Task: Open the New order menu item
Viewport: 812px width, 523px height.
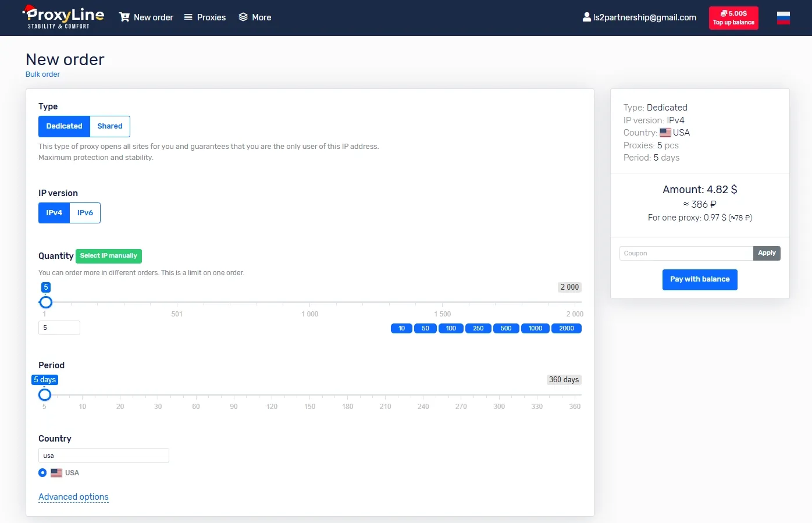Action: [x=153, y=17]
